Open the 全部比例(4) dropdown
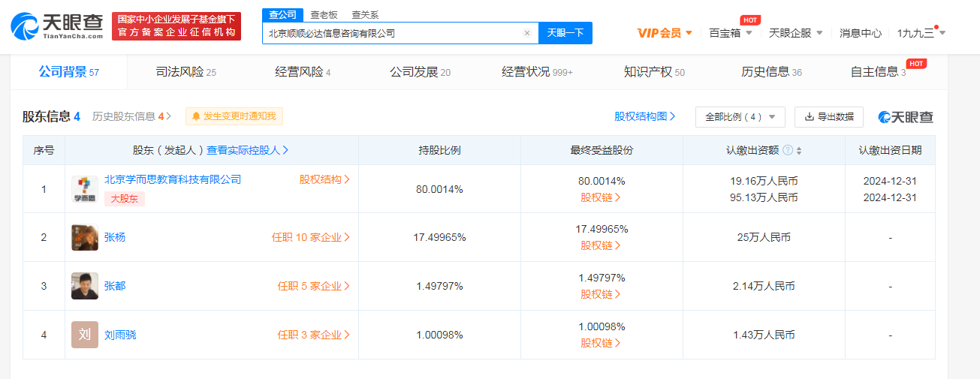Viewport: 980px width, 379px height. pos(740,117)
